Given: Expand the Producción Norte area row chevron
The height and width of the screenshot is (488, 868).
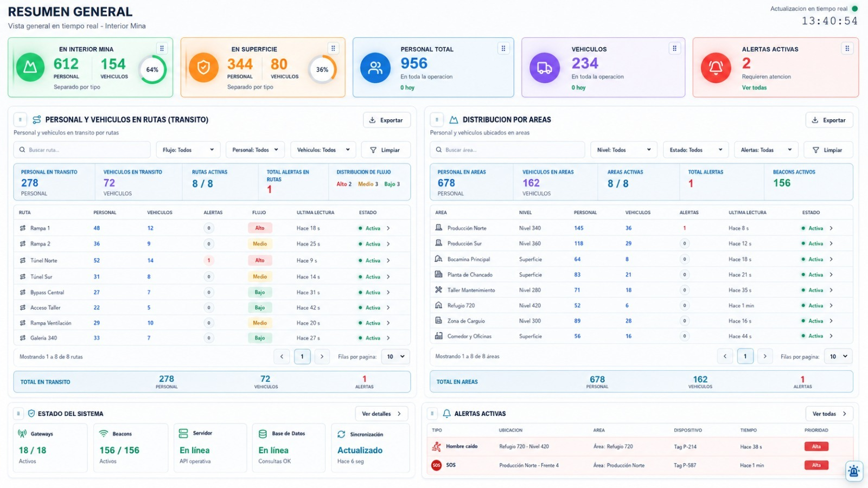Looking at the screenshot, I should click(x=831, y=228).
